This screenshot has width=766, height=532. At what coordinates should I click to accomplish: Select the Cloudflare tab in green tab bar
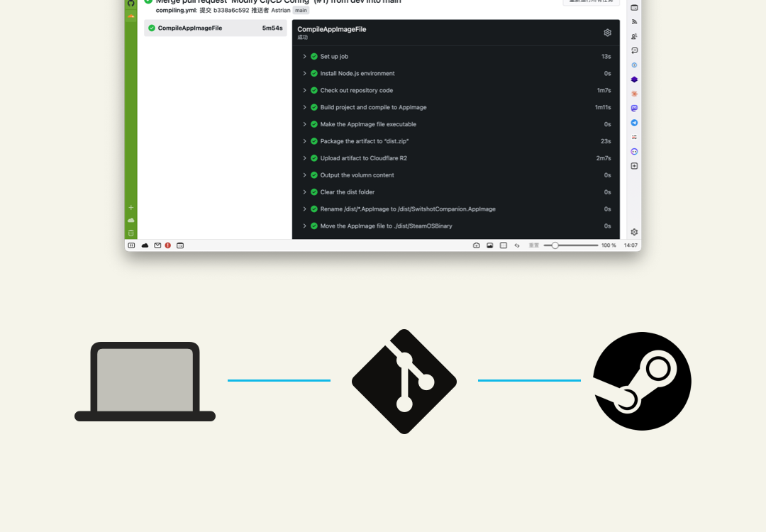(x=131, y=16)
